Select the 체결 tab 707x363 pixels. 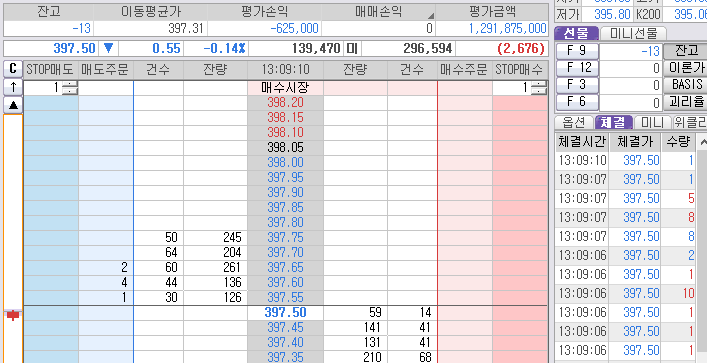tap(614, 122)
